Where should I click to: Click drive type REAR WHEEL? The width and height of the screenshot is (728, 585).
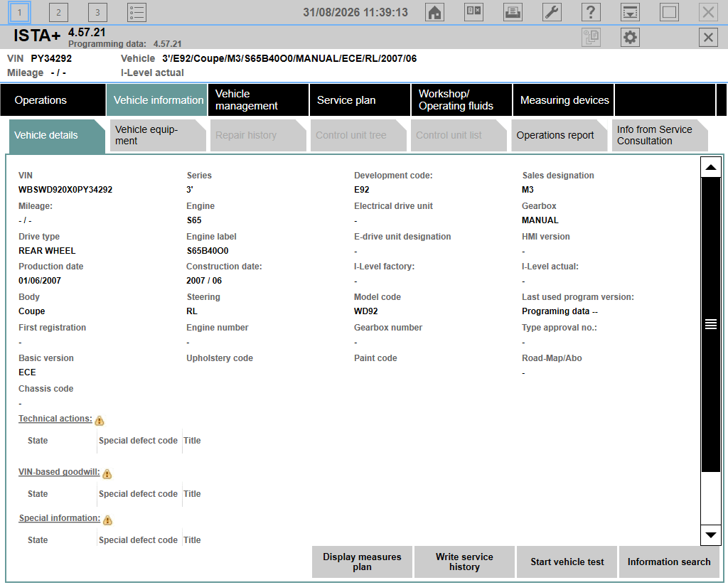tap(47, 251)
